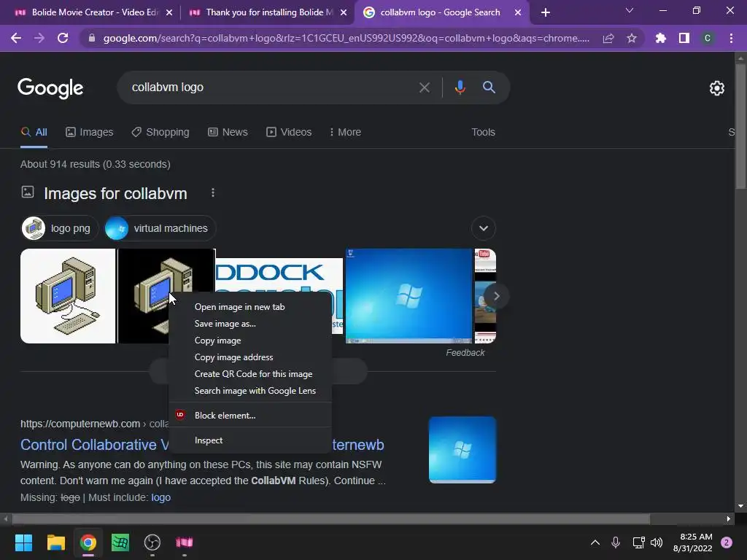747x560 pixels.
Task: Select the Shopping search tab
Action: point(160,132)
